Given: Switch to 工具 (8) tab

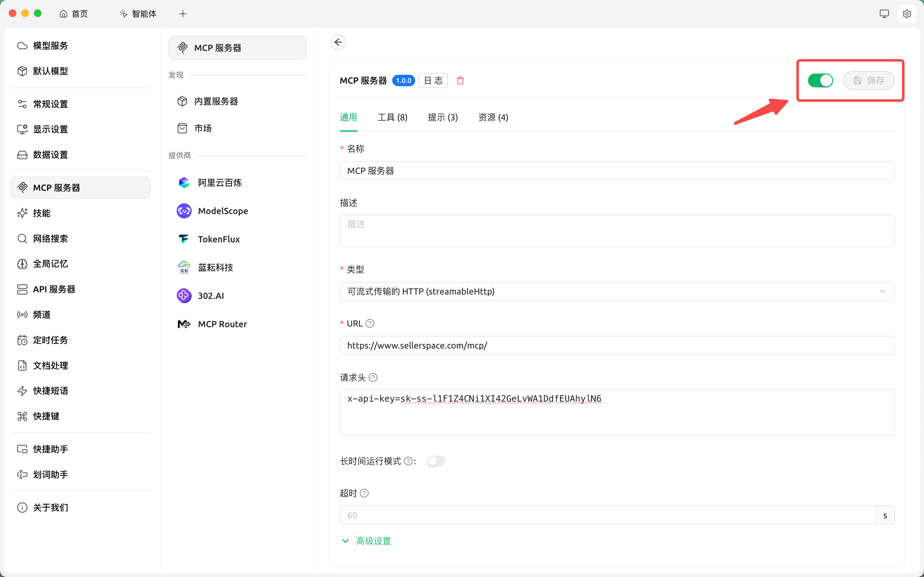Looking at the screenshot, I should coord(392,118).
